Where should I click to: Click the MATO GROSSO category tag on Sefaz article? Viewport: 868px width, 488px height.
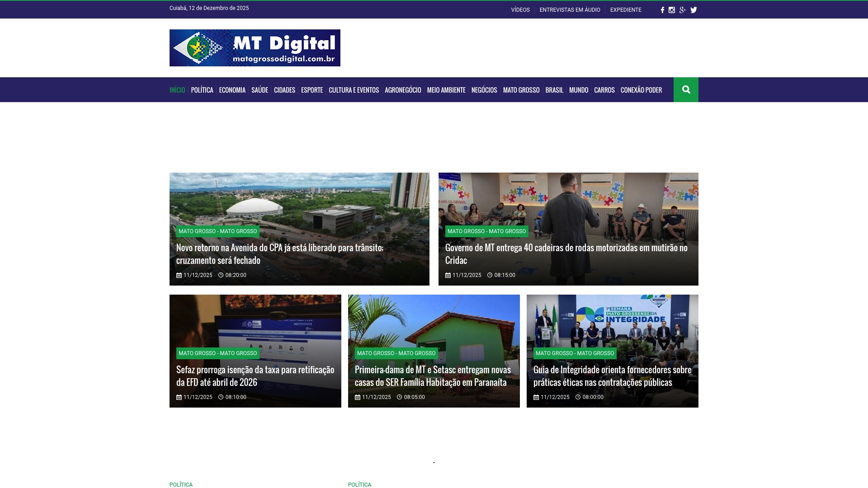pos(218,353)
